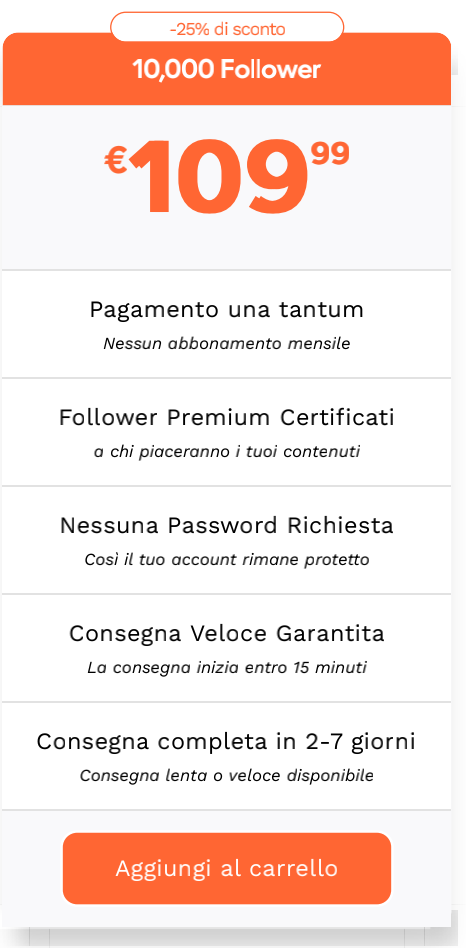Screen dimensions: 466x948
Task: Click Nessun abbonamento mensile text
Action: pos(227,343)
